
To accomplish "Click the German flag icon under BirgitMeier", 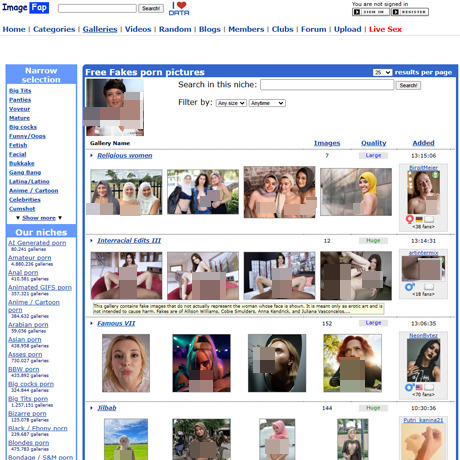I will coord(419,219).
